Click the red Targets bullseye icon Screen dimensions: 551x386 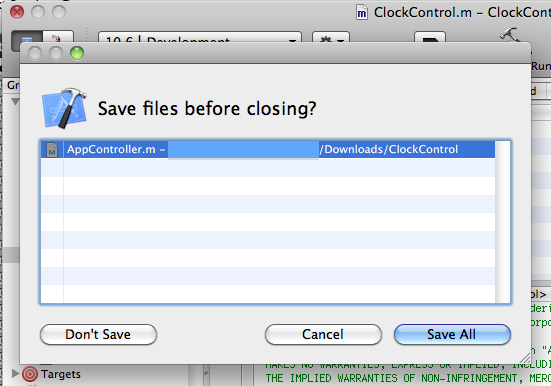coord(30,374)
